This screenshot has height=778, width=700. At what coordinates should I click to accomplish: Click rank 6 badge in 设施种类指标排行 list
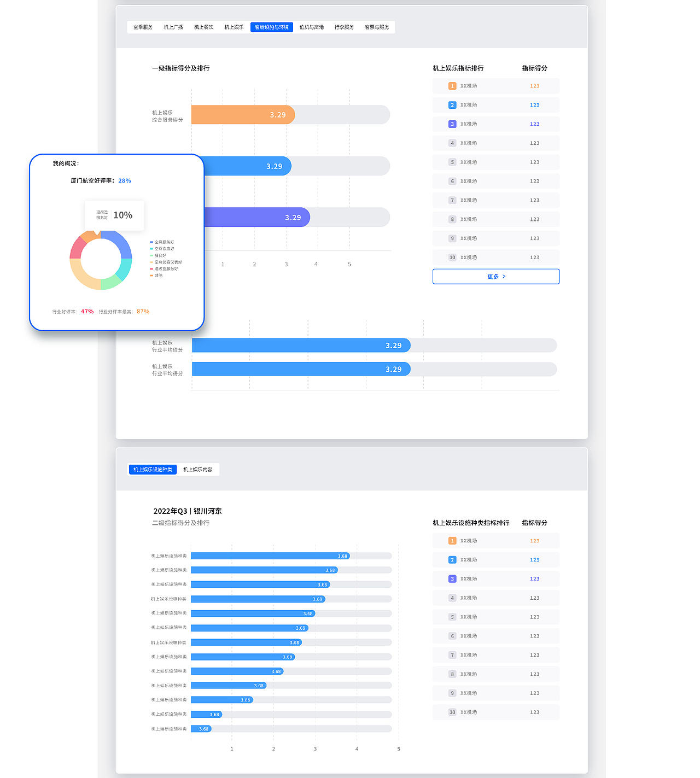452,636
